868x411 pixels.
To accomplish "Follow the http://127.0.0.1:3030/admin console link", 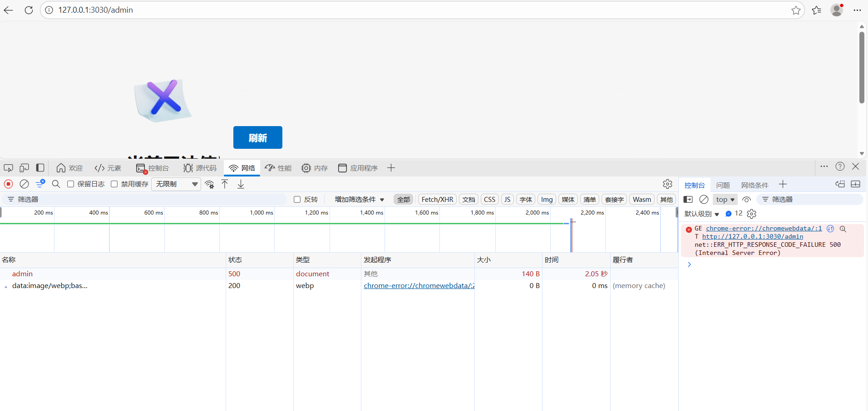I will point(753,236).
